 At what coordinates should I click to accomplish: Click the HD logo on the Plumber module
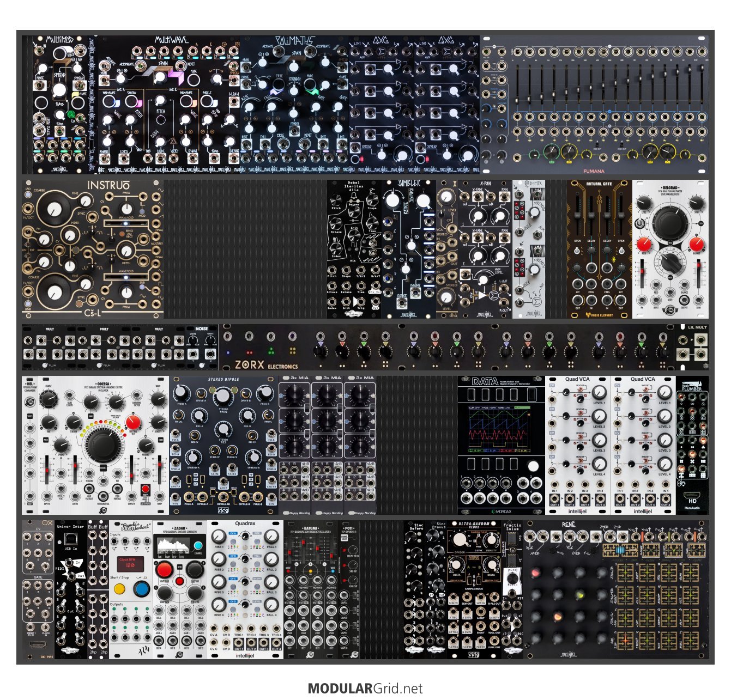coord(692,500)
